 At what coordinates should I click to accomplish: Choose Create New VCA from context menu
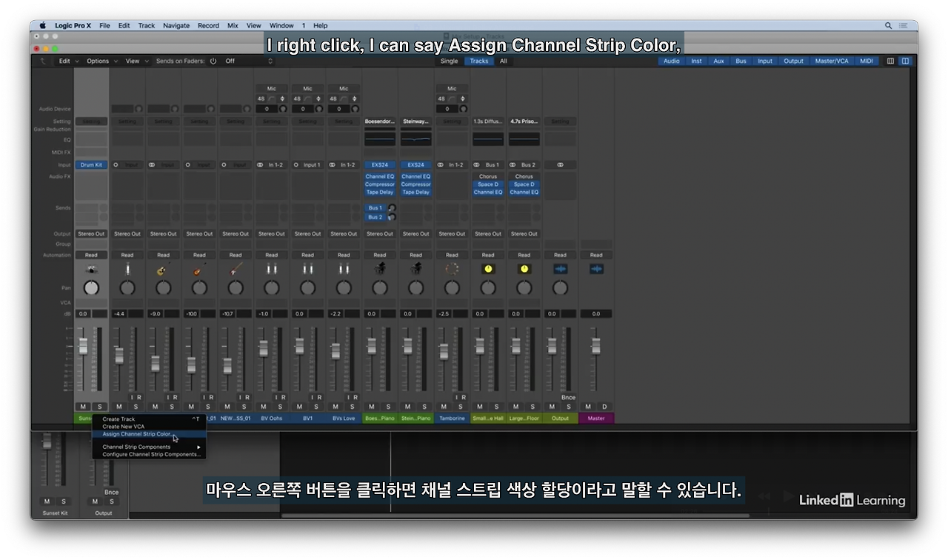150,427
